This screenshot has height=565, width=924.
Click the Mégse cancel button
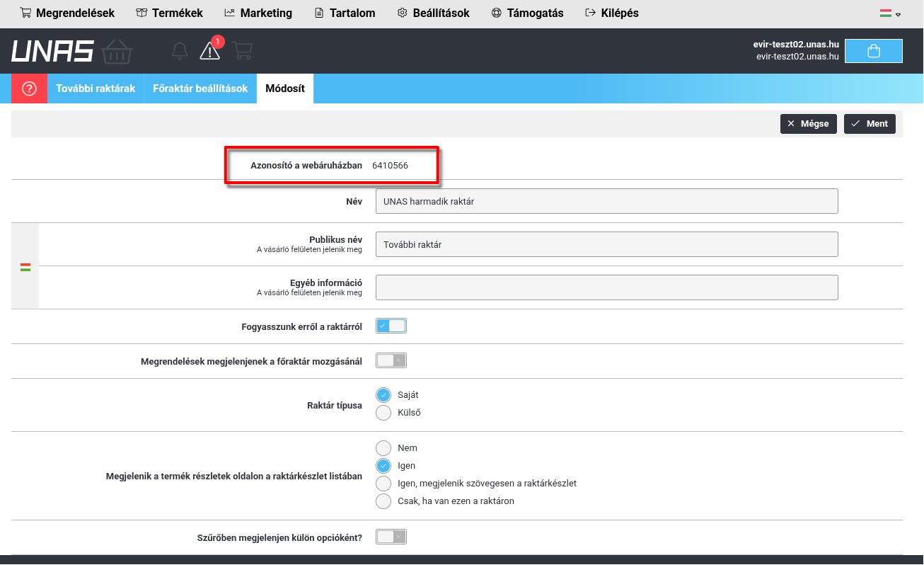[x=808, y=124]
